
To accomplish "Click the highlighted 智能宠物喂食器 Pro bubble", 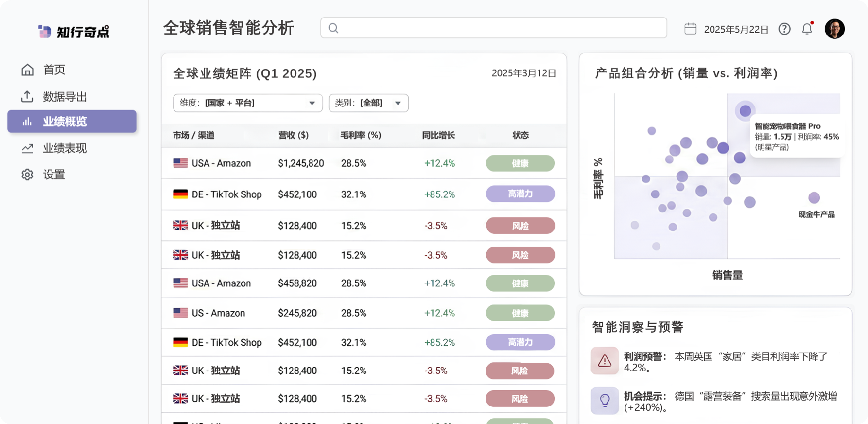I will point(745,111).
